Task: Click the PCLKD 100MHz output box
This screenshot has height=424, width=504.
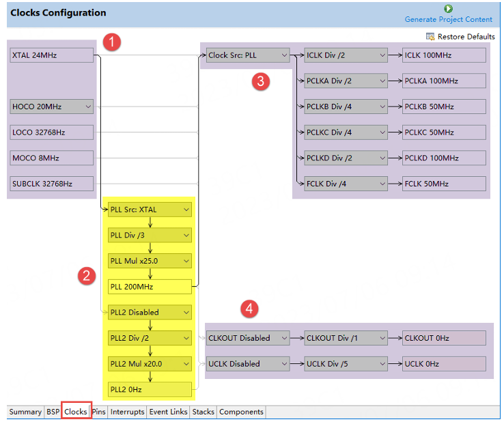Action: [x=444, y=158]
